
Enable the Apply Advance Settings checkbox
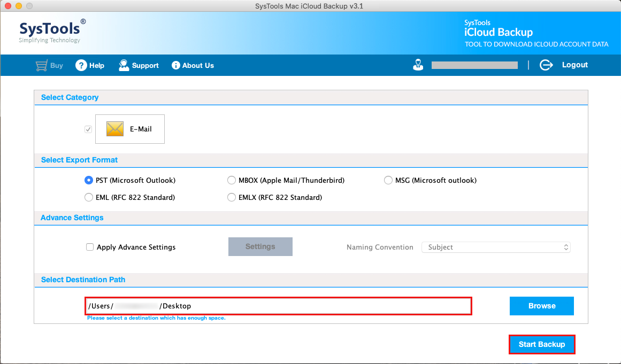90,247
